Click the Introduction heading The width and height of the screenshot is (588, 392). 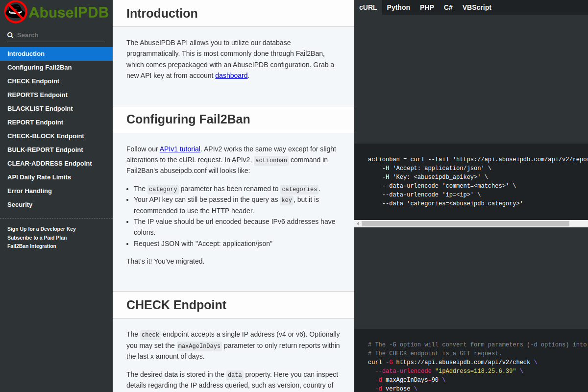coord(162,14)
